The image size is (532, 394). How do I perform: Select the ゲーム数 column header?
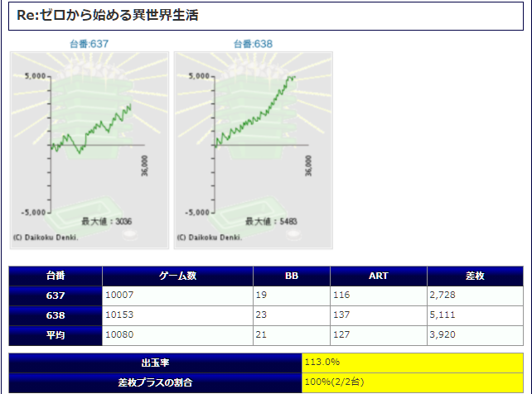point(177,276)
